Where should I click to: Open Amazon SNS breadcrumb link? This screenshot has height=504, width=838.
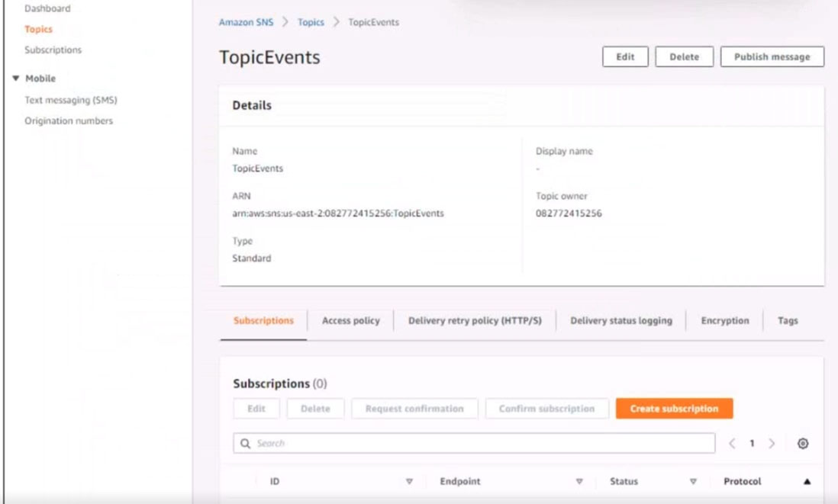(x=246, y=22)
